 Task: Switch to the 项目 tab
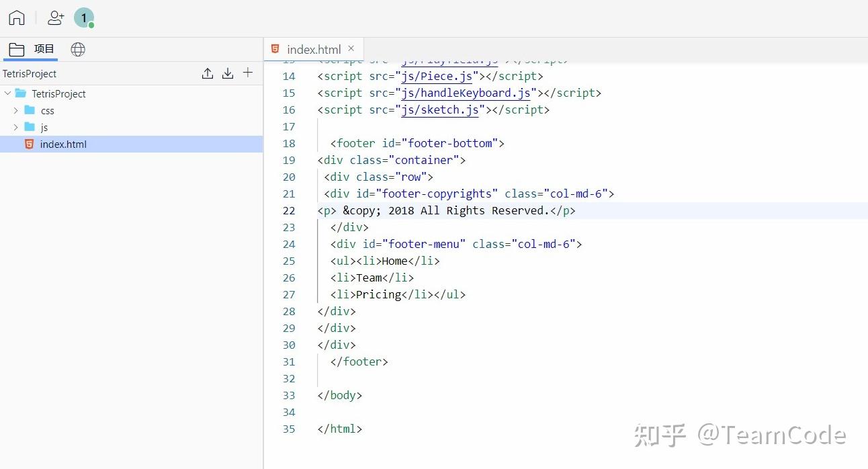point(44,48)
